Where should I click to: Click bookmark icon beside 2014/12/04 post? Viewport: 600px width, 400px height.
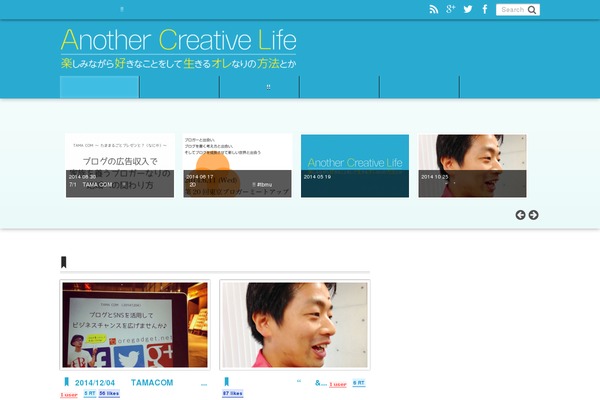click(x=66, y=382)
